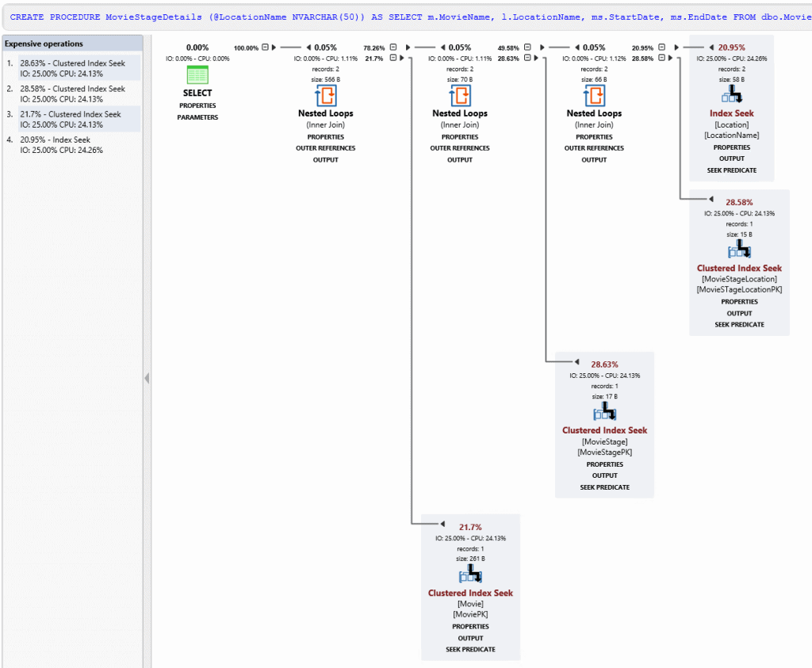
Task: Click the third Nested Loops operator icon
Action: [594, 96]
